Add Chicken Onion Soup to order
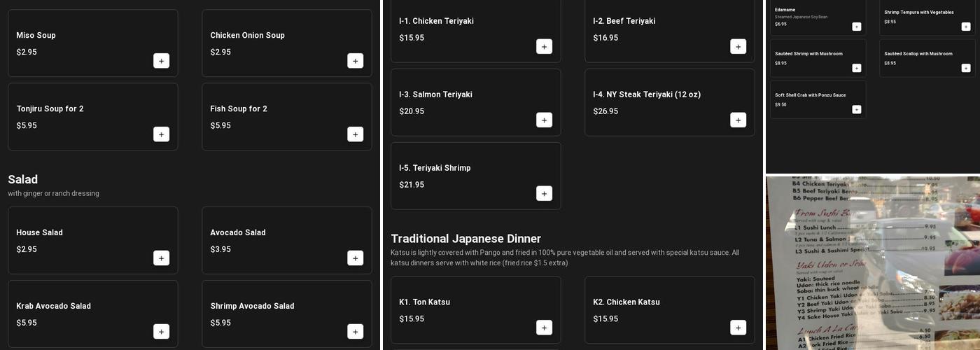 point(355,61)
